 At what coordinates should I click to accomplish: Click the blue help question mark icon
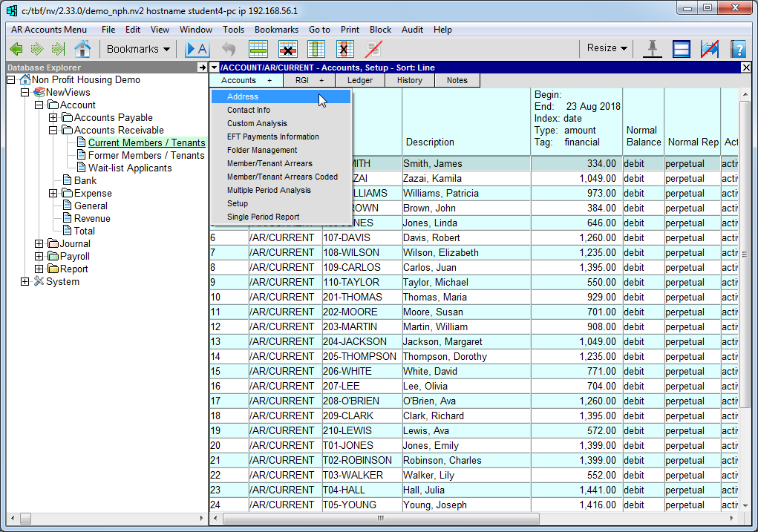[737, 49]
